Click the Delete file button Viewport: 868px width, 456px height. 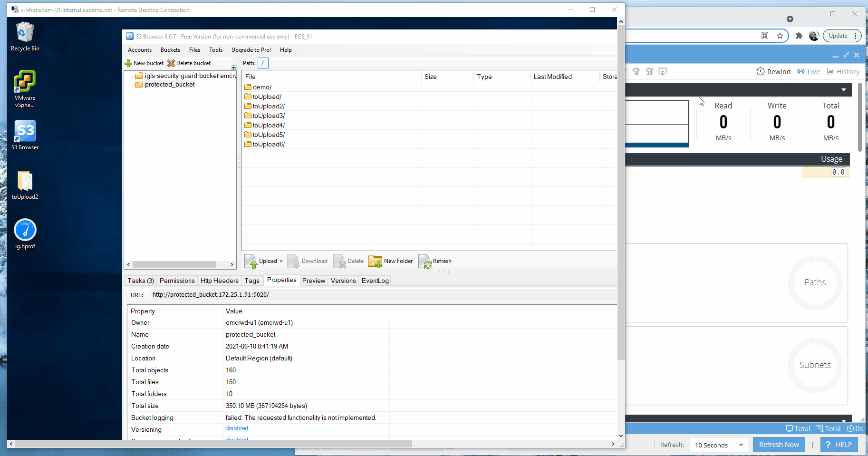(x=348, y=261)
